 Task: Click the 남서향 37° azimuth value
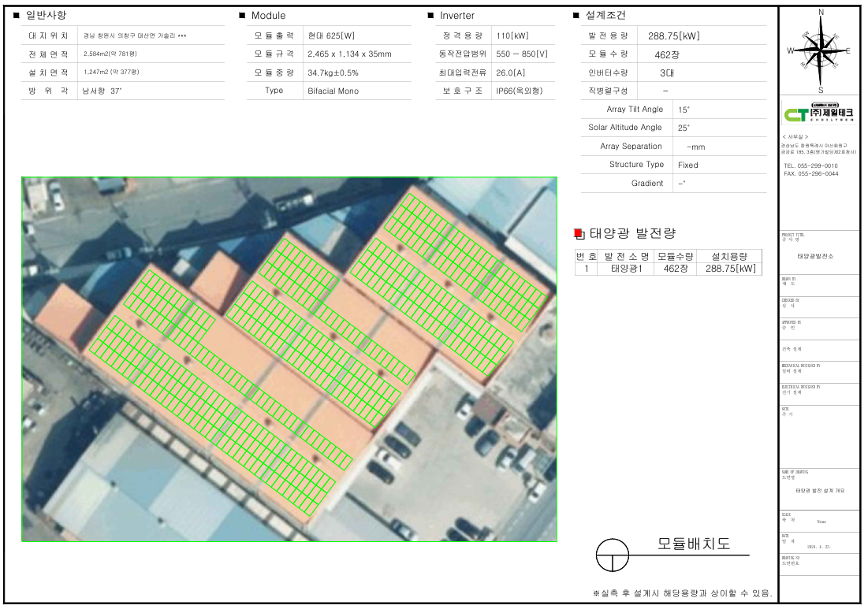coord(102,91)
